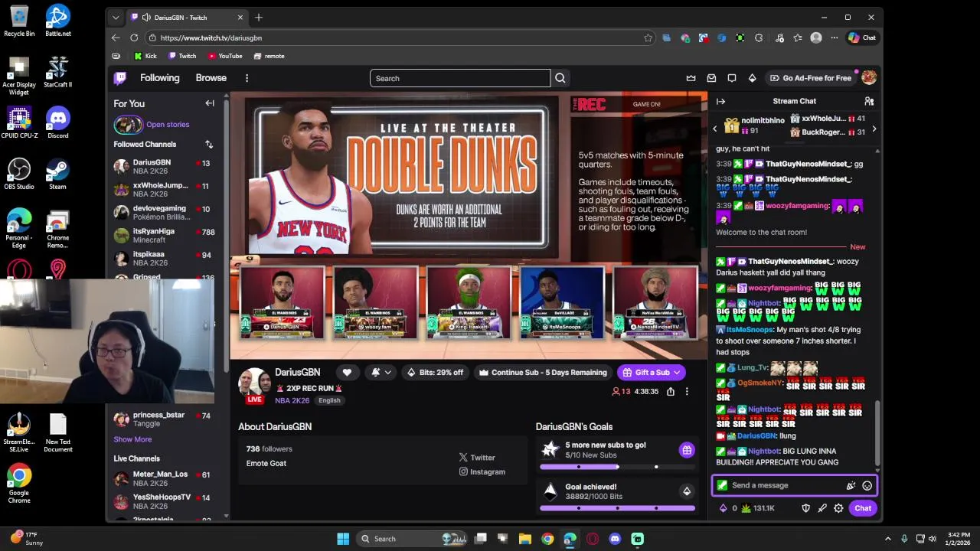Open the remote bookmark folder
Screen dimensions: 980x551
point(269,56)
